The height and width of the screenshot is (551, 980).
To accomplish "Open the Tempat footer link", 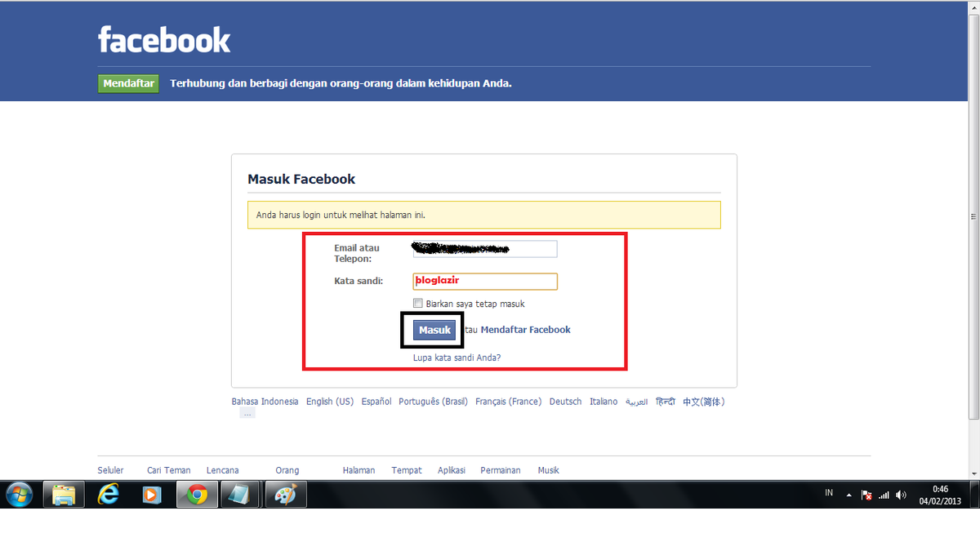I will coord(407,470).
